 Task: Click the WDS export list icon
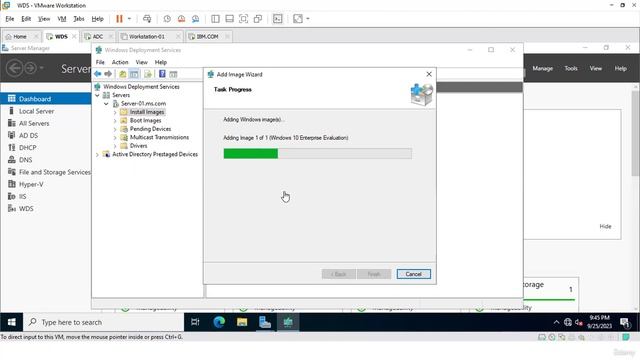click(148, 74)
